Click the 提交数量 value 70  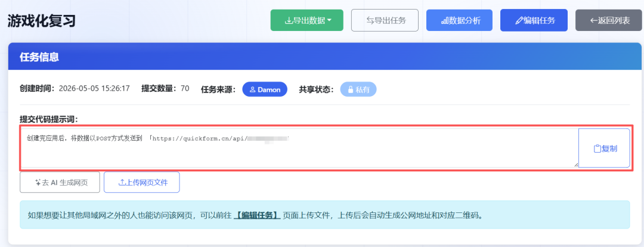185,88
